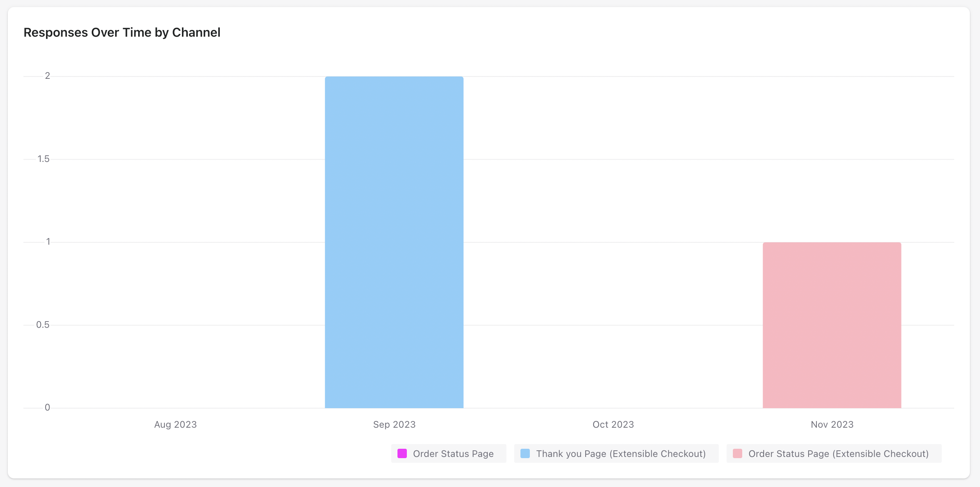Click pink Order Status Page (Extensible Checkout) swatch
The image size is (980, 487).
click(737, 453)
